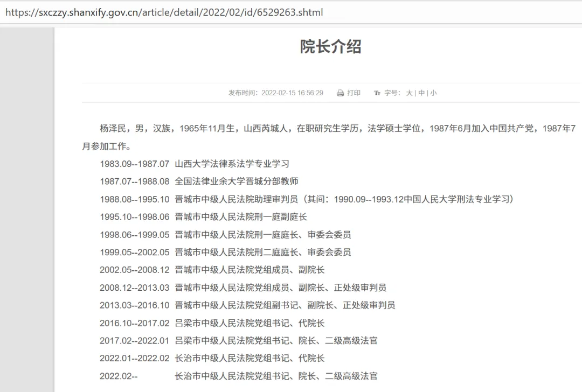
Task: Set font size to 中
Action: click(421, 93)
